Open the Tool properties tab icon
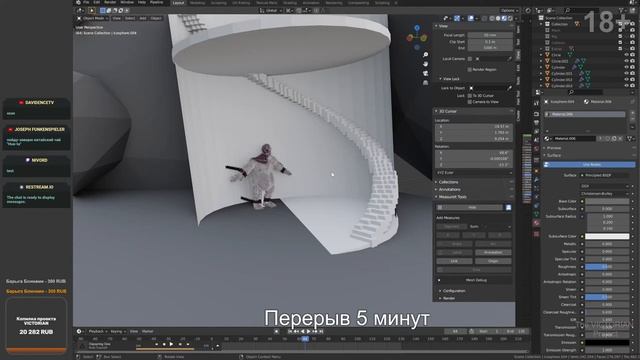Viewport: 640px width, 360px height. [x=536, y=104]
